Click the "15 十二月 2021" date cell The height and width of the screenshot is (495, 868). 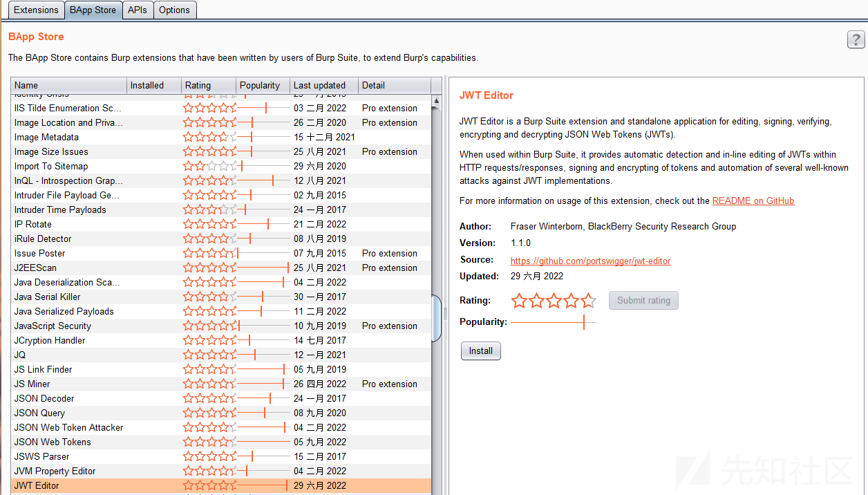pos(324,137)
